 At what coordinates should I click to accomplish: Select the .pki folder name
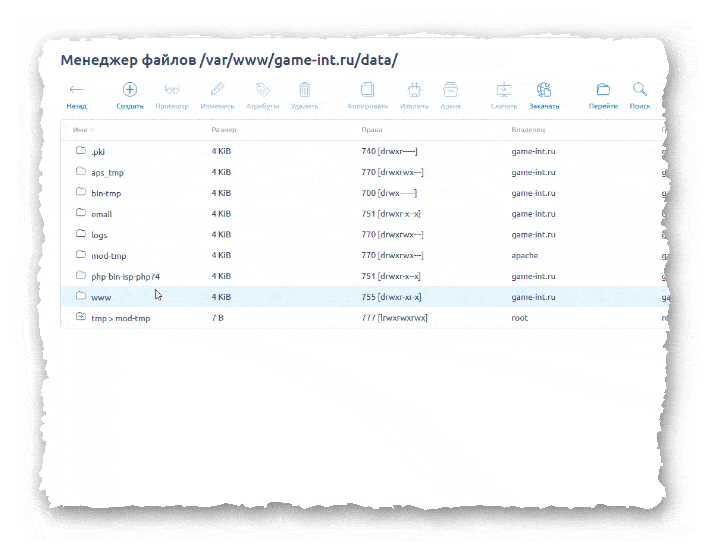click(98, 152)
